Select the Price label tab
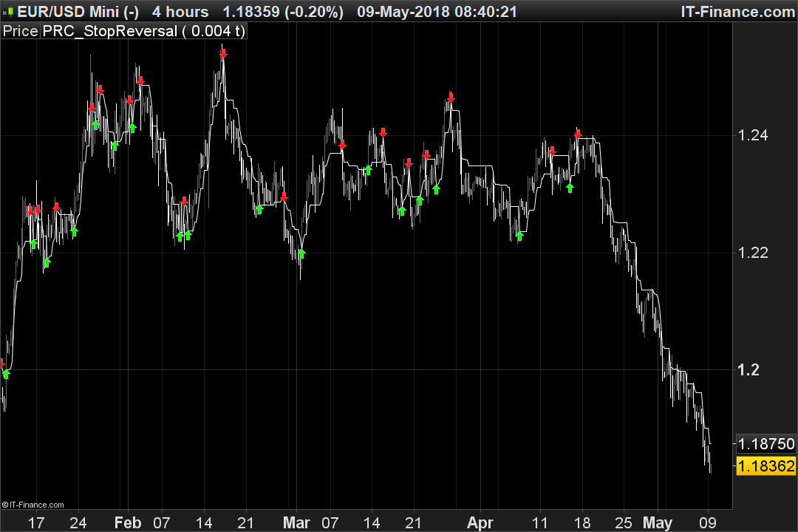The image size is (798, 532). (x=21, y=31)
